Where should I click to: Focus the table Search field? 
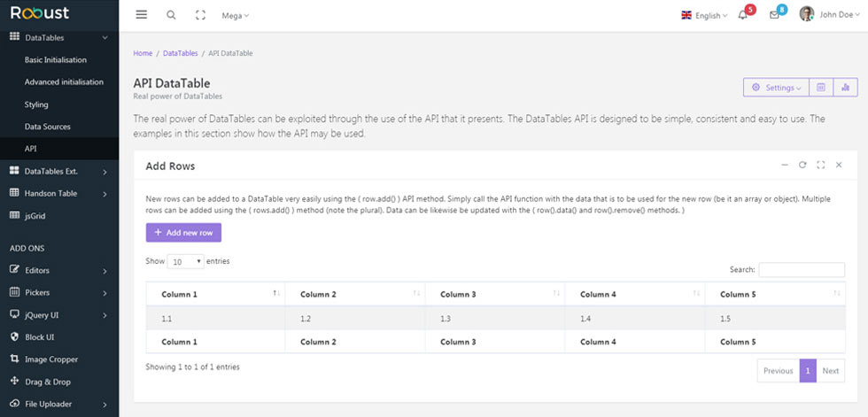click(x=802, y=270)
